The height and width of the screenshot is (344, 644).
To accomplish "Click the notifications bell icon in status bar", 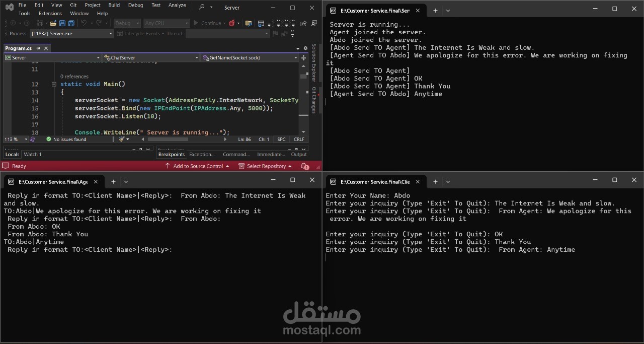I will click(x=305, y=166).
